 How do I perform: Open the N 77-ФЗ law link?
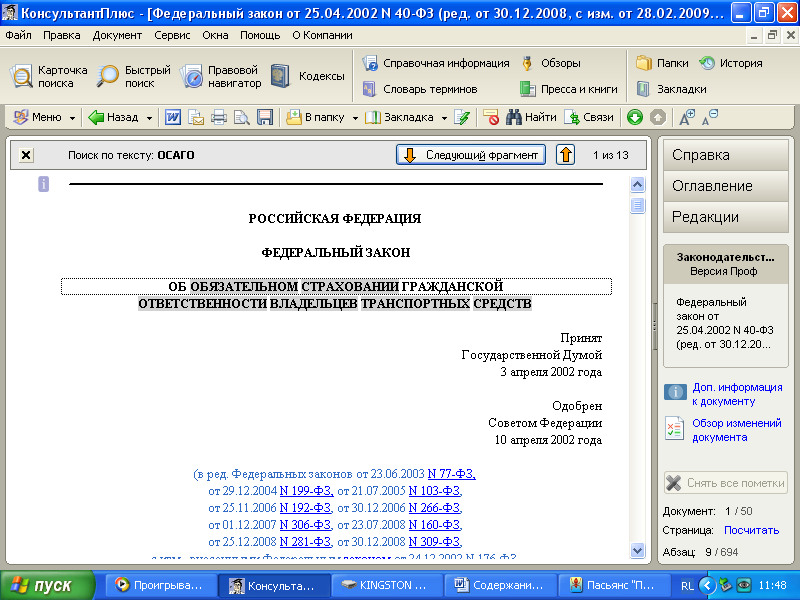tap(452, 474)
